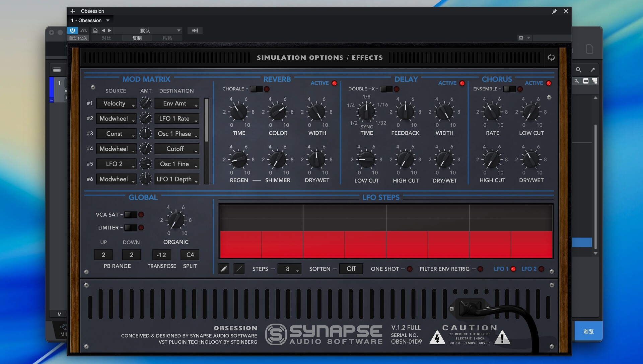Screen dimensions: 643x364
Task: Click the Reverb TIME knob
Action: 239,112
